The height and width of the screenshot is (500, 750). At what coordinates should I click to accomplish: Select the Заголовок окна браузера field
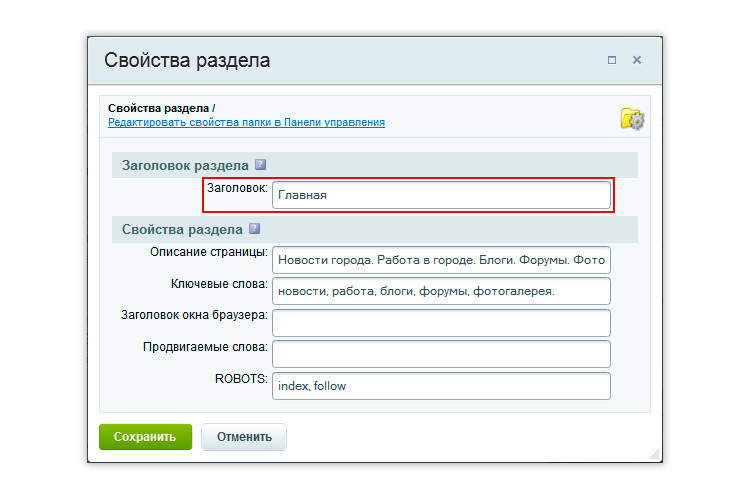point(441,322)
